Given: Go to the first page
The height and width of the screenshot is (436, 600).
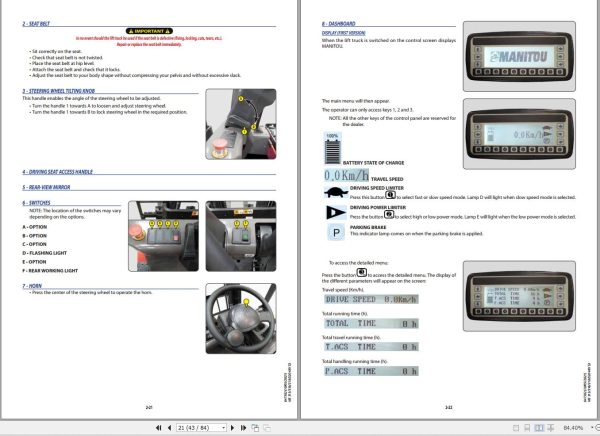Looking at the screenshot, I should click(158, 428).
